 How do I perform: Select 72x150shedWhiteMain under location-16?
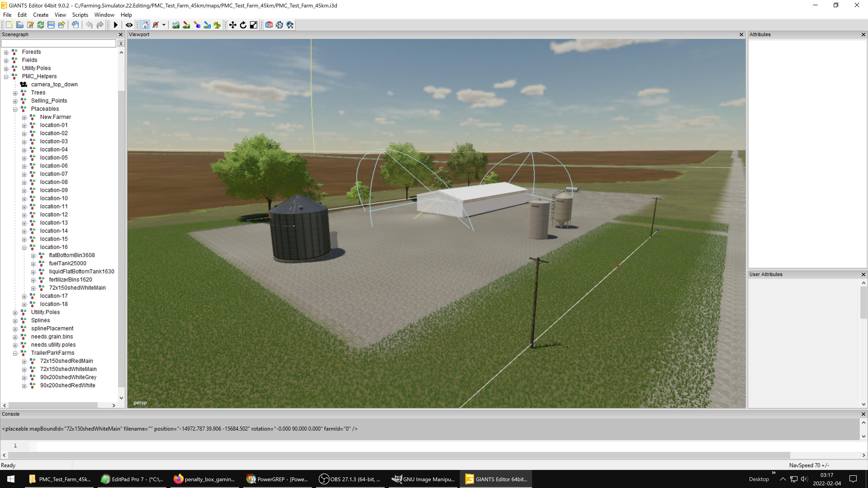click(77, 288)
